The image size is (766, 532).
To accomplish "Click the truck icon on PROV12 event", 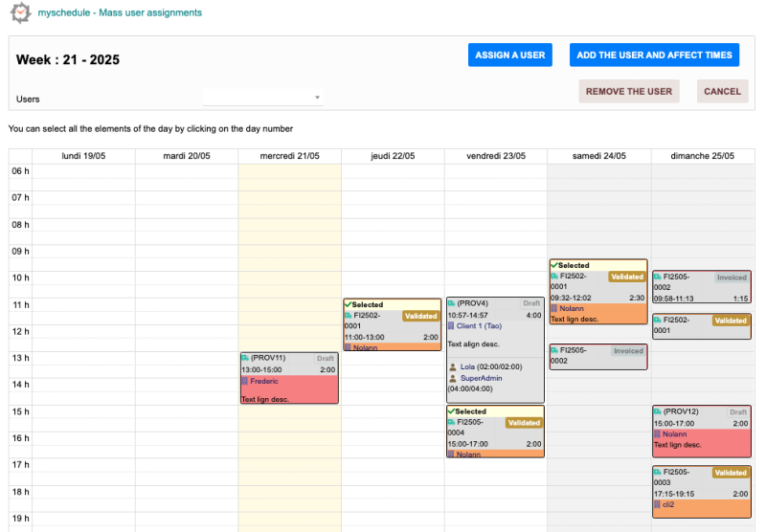I will click(x=658, y=411).
